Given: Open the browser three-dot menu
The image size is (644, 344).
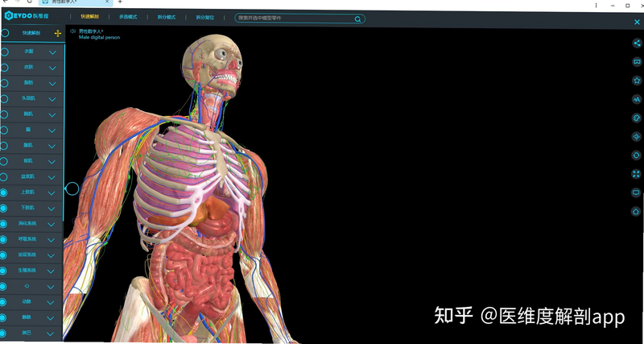Looking at the screenshot, I should point(596,6).
